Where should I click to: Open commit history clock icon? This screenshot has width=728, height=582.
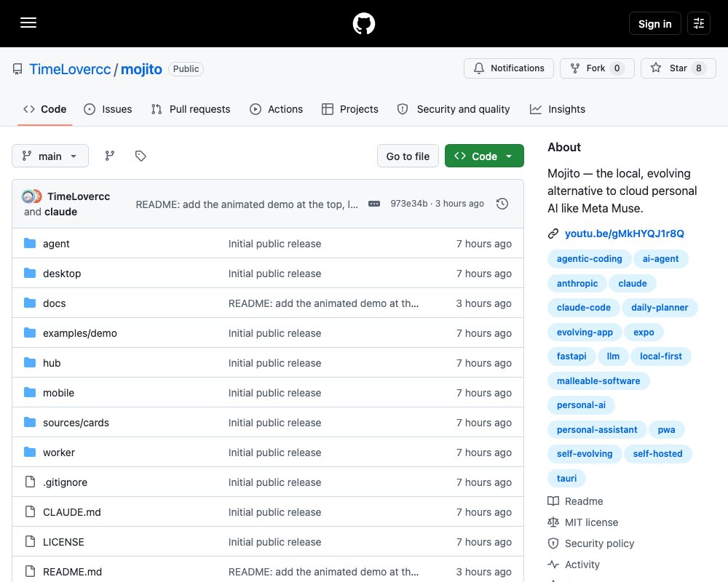point(502,204)
